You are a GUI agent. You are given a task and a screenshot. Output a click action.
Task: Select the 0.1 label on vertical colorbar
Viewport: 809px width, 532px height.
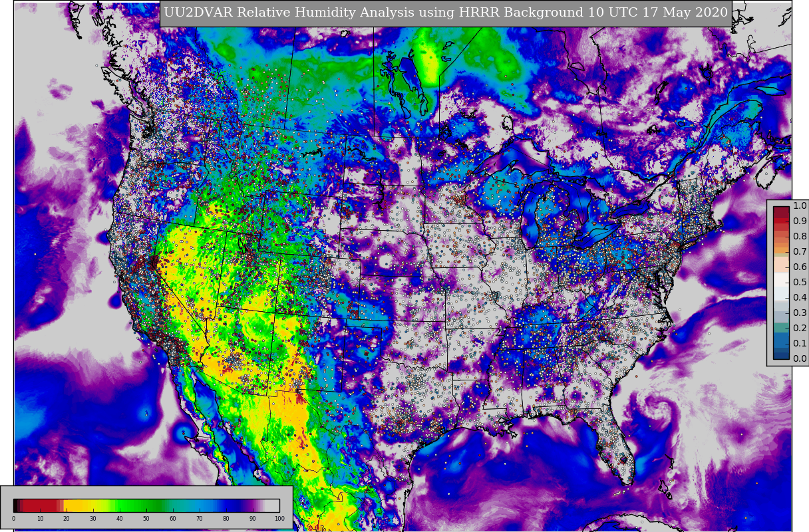800,344
